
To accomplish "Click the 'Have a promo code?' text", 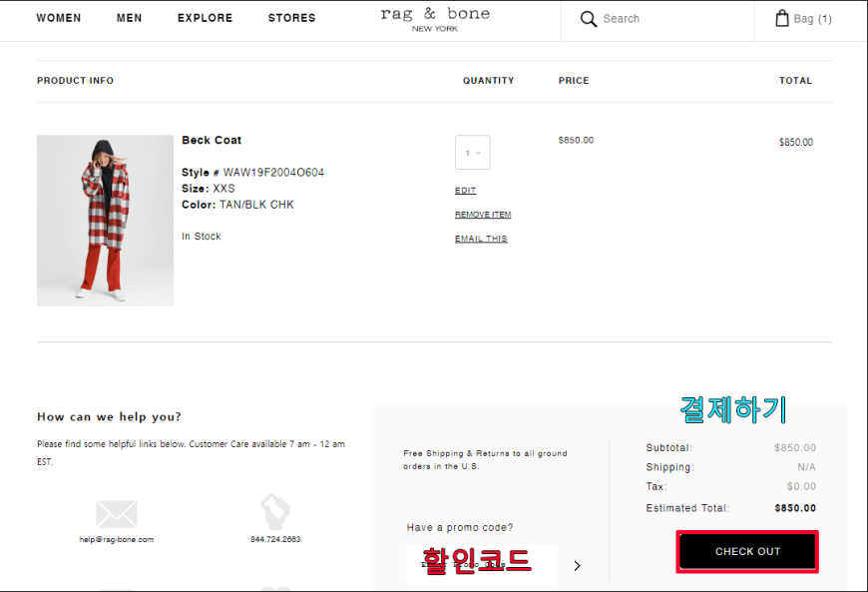I will click(460, 528).
